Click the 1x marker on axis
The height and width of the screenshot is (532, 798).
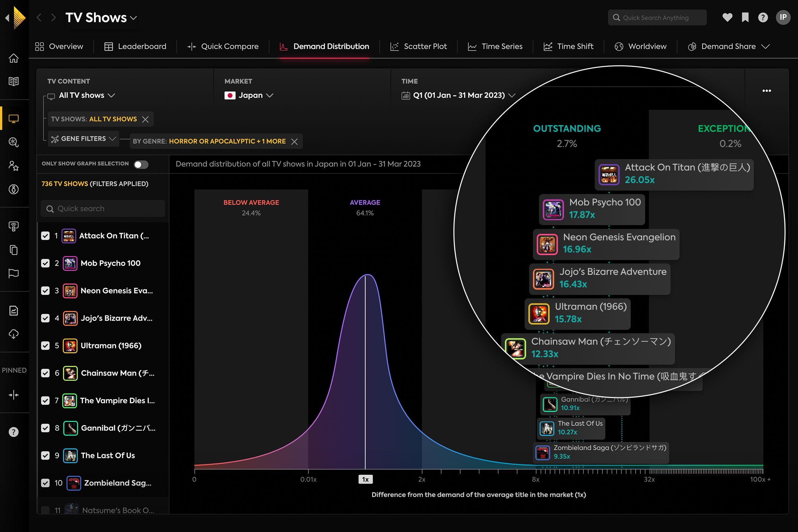coord(365,479)
